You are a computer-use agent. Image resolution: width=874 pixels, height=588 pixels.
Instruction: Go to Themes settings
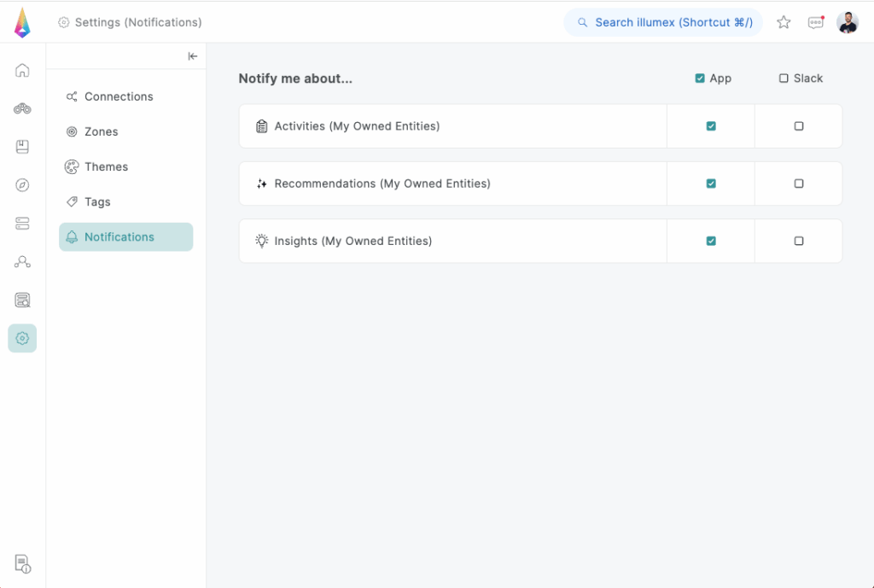point(106,166)
